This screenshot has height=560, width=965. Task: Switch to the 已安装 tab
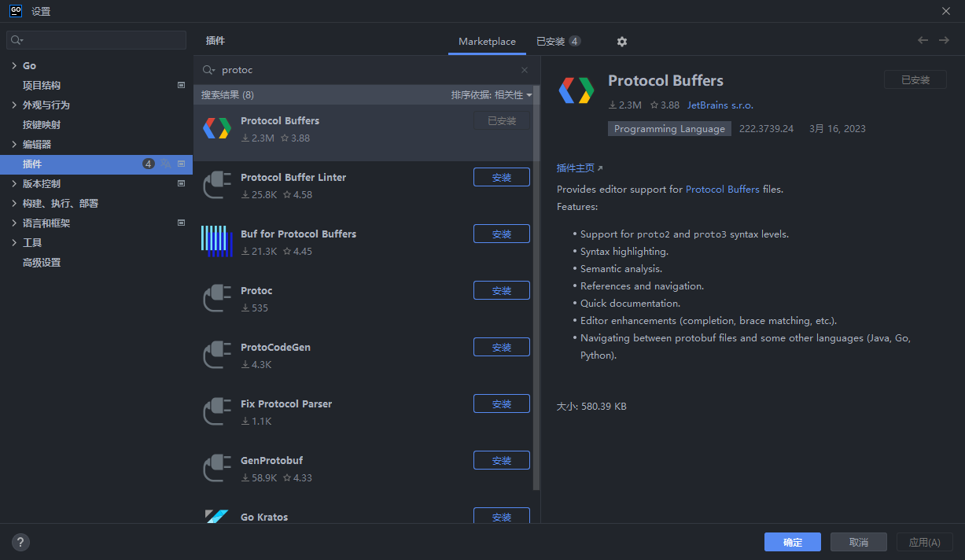(558, 41)
